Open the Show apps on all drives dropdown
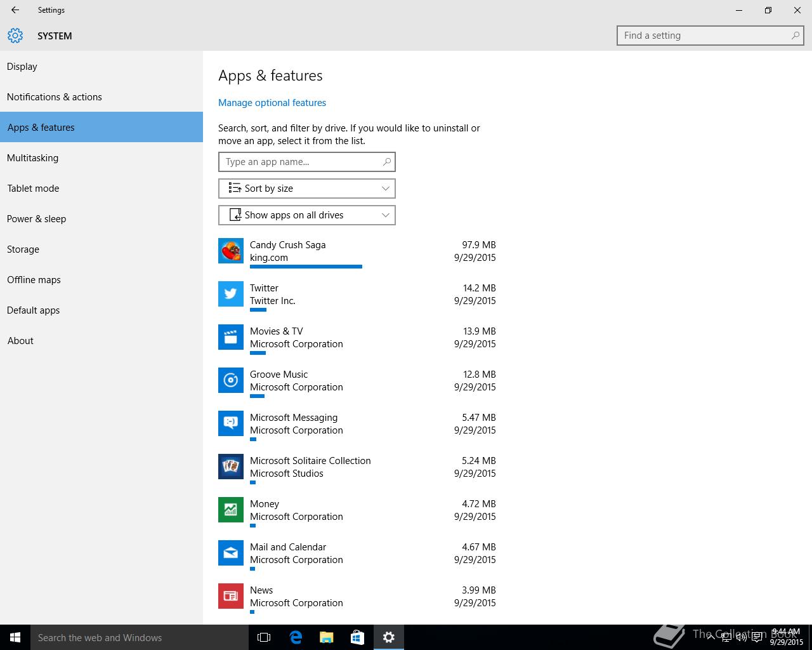 [x=307, y=215]
